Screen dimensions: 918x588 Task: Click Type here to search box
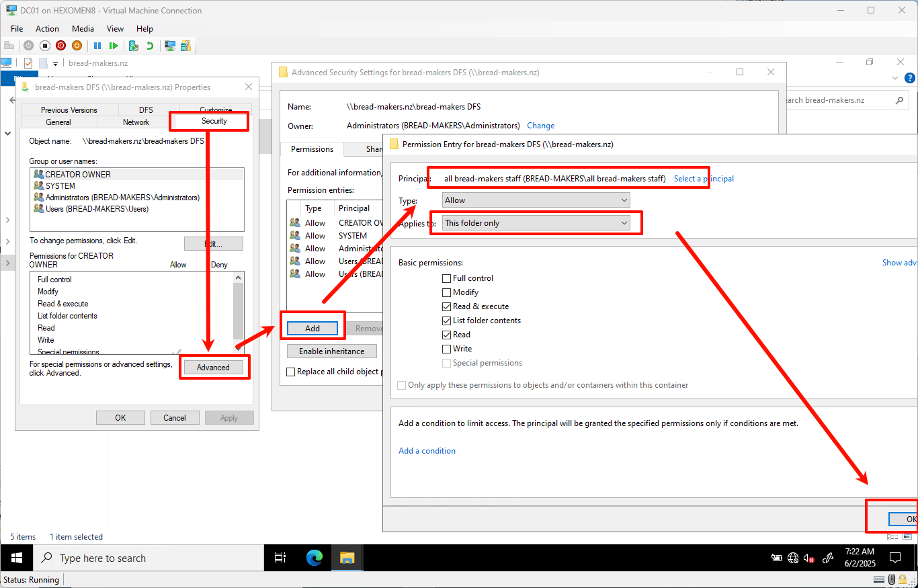(149, 558)
